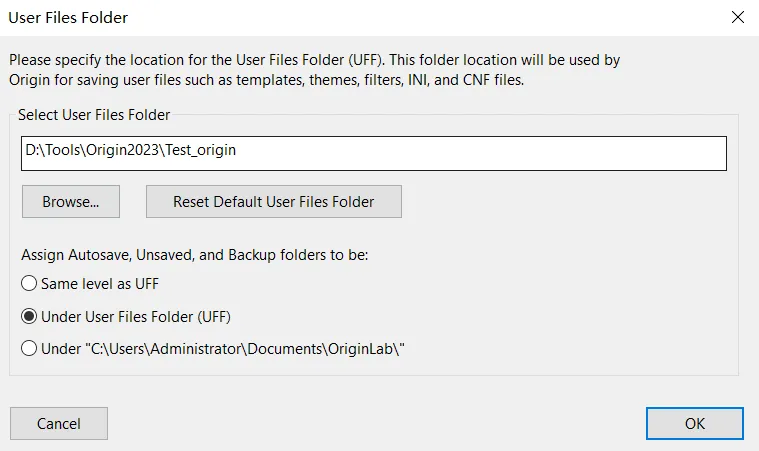Confirm the dialog with OK
Viewport: 759px width, 451px height.
click(694, 423)
